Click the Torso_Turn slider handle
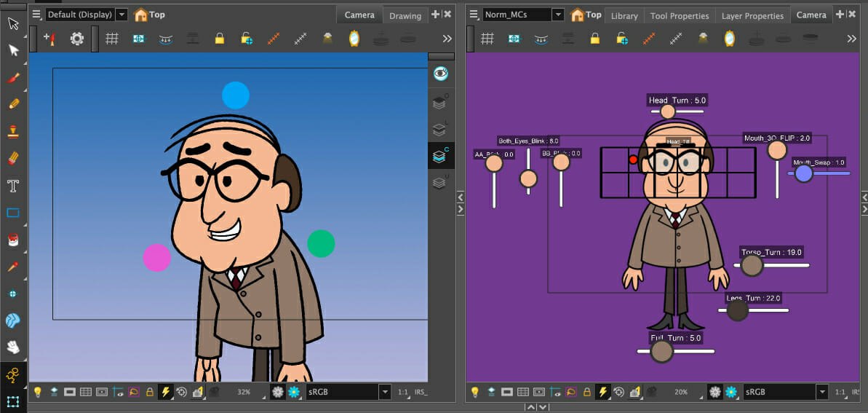 [x=751, y=265]
